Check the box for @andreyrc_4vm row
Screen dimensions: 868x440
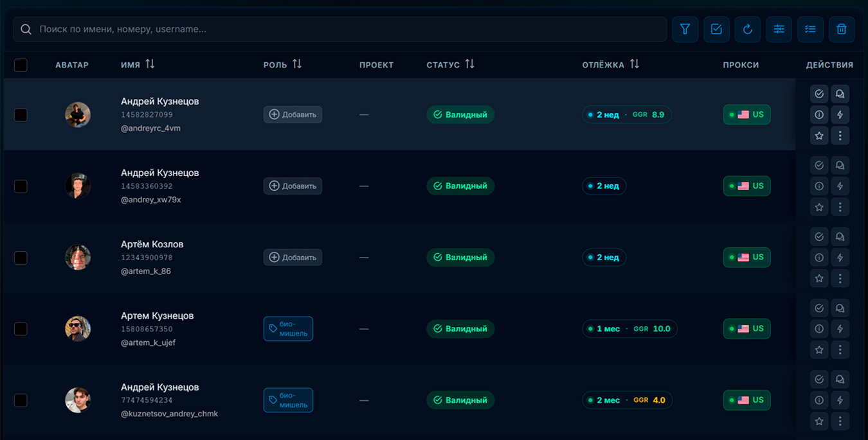tap(21, 115)
